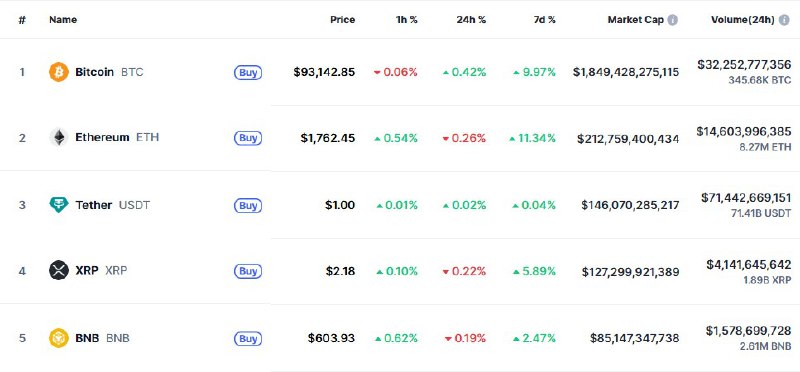Viewport: 800px width, 372px height.
Task: Open the Ethereum name link
Action: pyautogui.click(x=102, y=137)
